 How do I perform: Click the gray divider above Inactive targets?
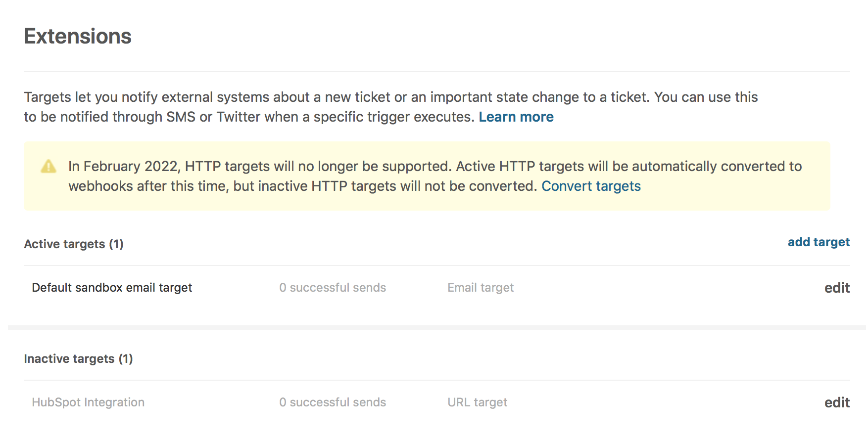(436, 328)
